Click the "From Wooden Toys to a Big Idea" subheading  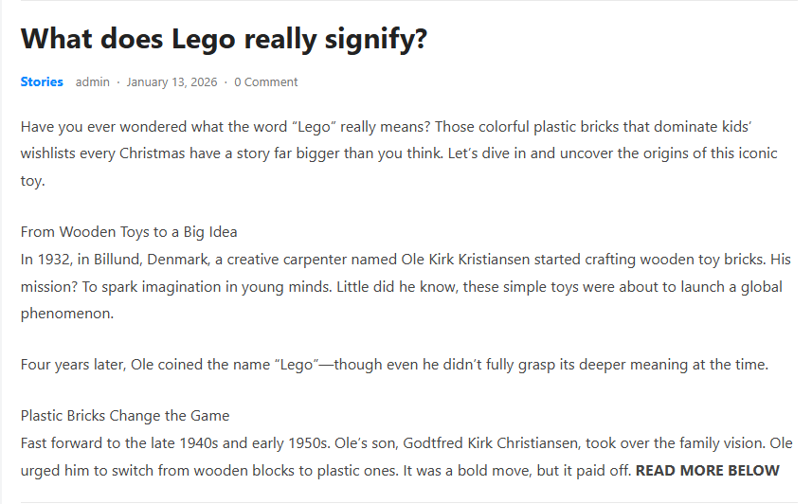tap(129, 231)
